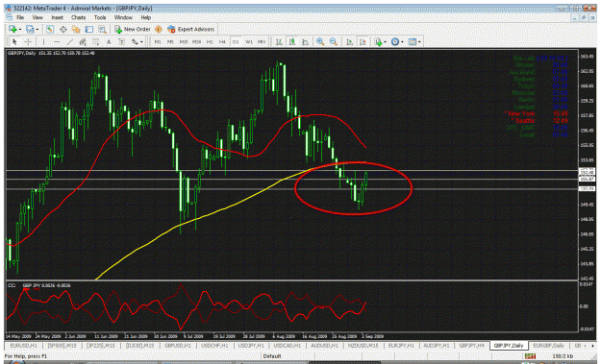Viewport: 601px width, 364px height.
Task: Select the D1 daily timeframe
Action: 236,41
